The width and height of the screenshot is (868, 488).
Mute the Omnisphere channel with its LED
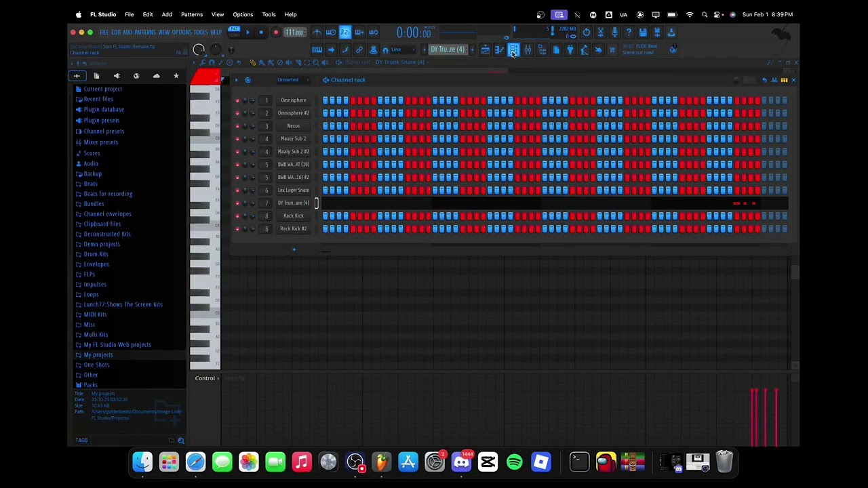pyautogui.click(x=237, y=100)
